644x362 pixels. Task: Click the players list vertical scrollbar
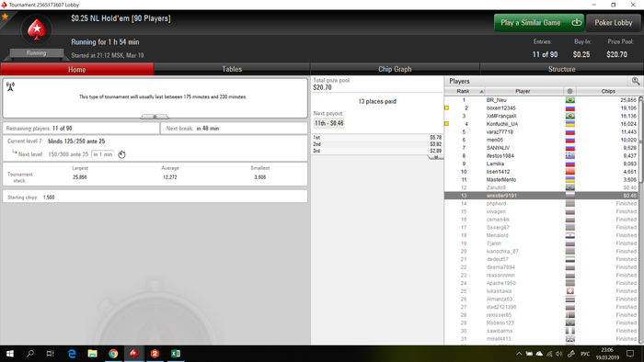(640, 141)
